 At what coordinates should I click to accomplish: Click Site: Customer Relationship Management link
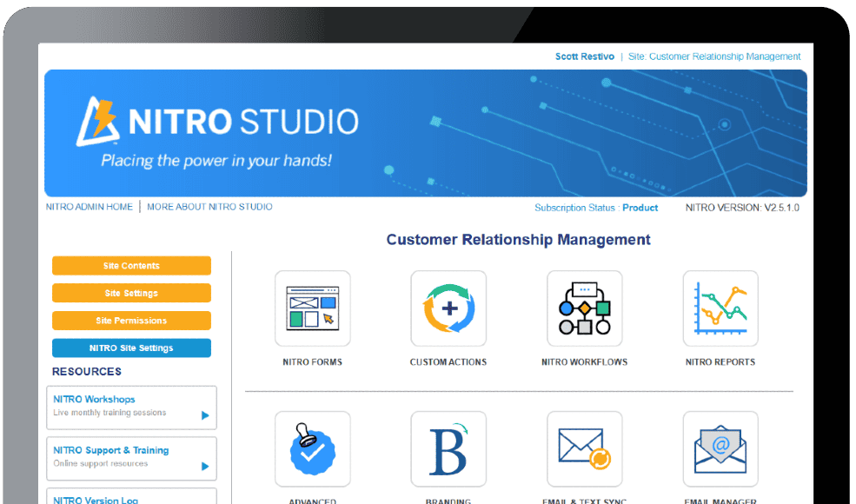(714, 56)
